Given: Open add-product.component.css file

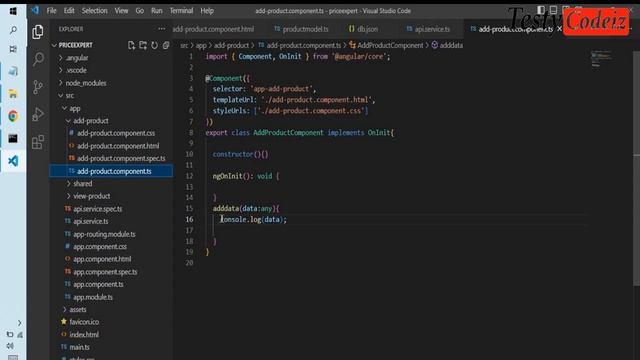Looking at the screenshot, I should 116,133.
